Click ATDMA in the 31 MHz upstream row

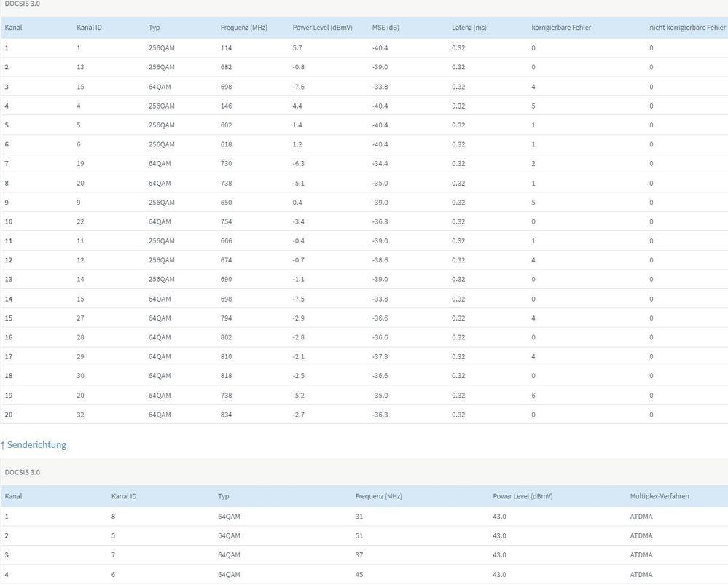pyautogui.click(x=641, y=517)
